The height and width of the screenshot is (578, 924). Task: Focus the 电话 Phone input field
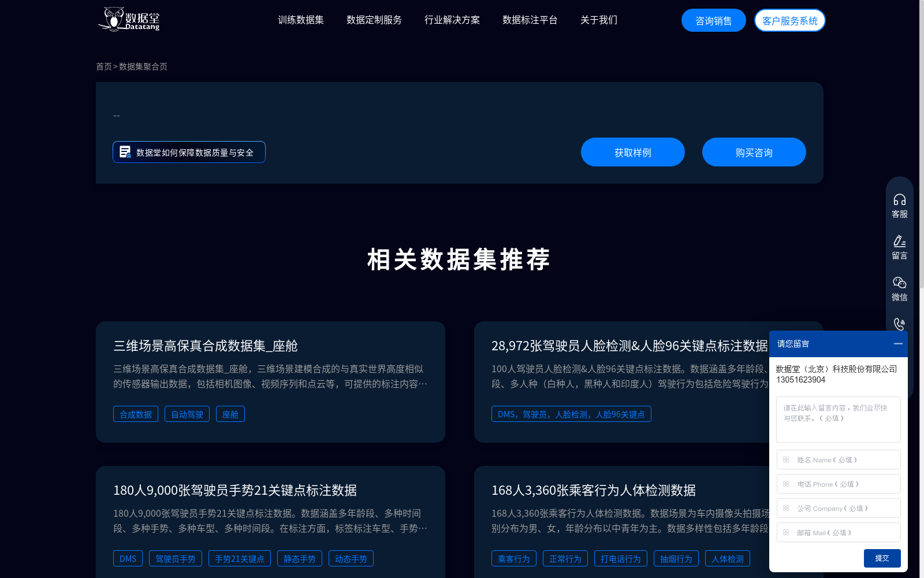839,484
